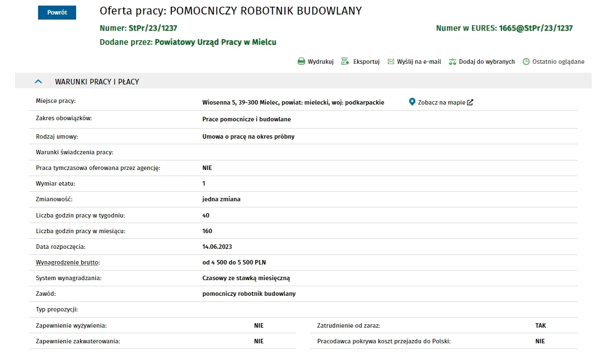Image resolution: width=604 pixels, height=364 pixels.
Task: Click the external link icon after Zobacz na mapie
Action: pos(470,102)
